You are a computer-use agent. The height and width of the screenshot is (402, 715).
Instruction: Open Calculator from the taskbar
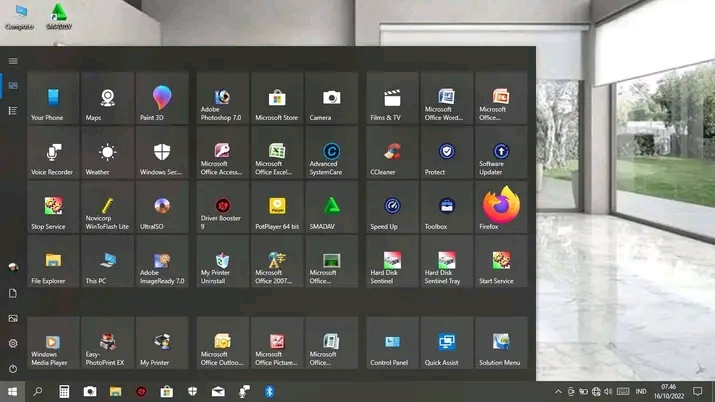tap(64, 392)
